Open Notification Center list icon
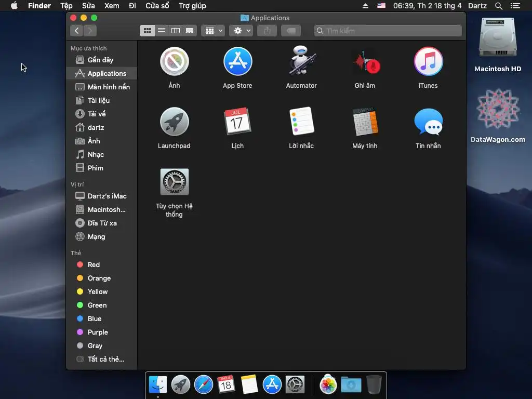The image size is (532, 399). [515, 6]
